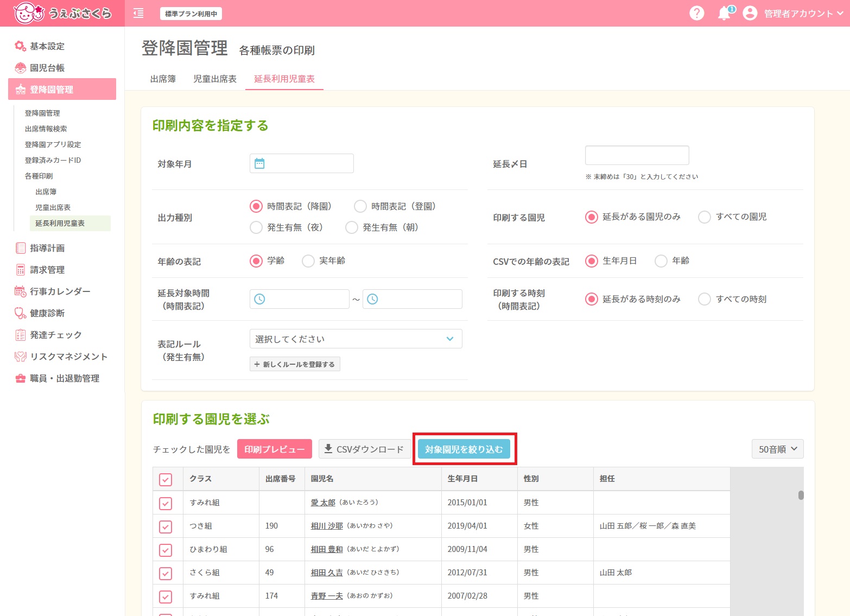Click the リスクマネジメント heart-hands icon
This screenshot has width=850, height=616.
point(20,357)
